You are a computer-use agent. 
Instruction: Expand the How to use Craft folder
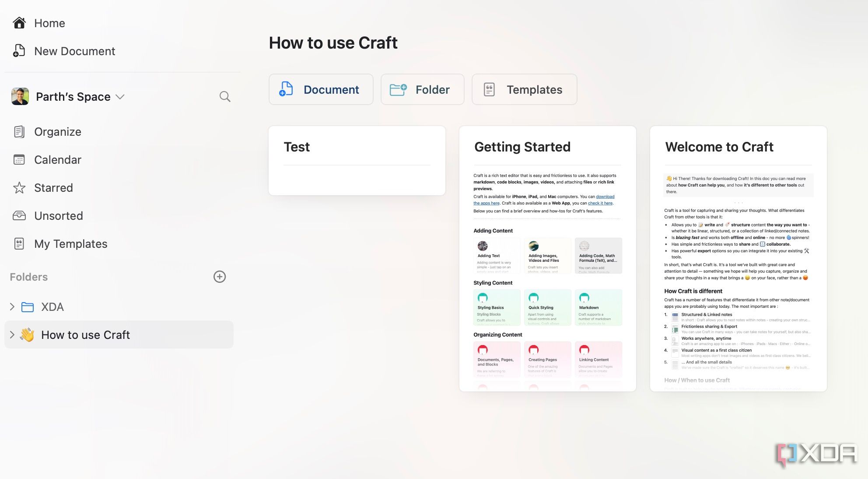tap(11, 334)
